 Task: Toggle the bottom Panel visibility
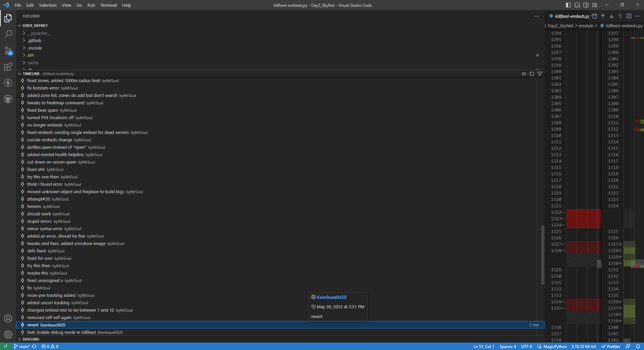(x=577, y=5)
